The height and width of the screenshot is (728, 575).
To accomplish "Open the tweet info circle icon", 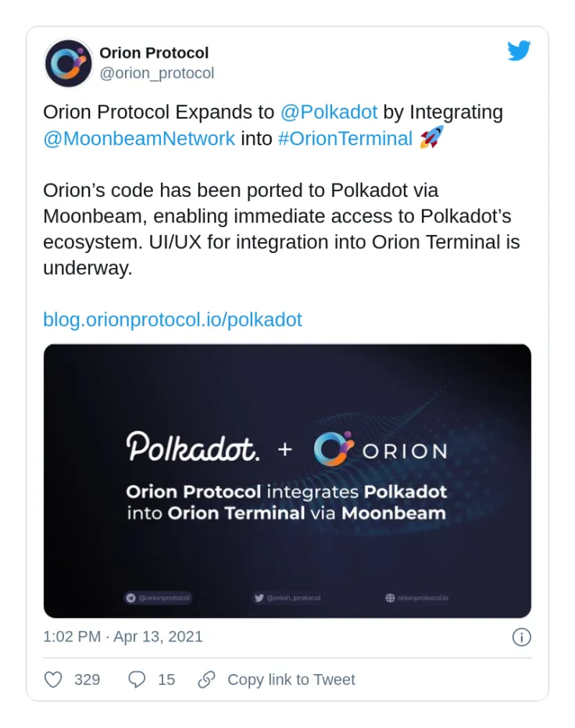I will point(522,637).
